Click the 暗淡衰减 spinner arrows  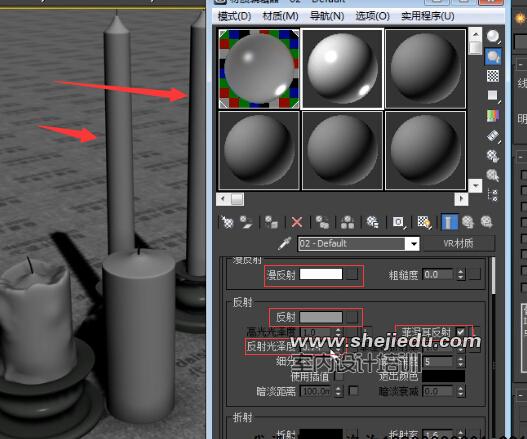(x=460, y=391)
